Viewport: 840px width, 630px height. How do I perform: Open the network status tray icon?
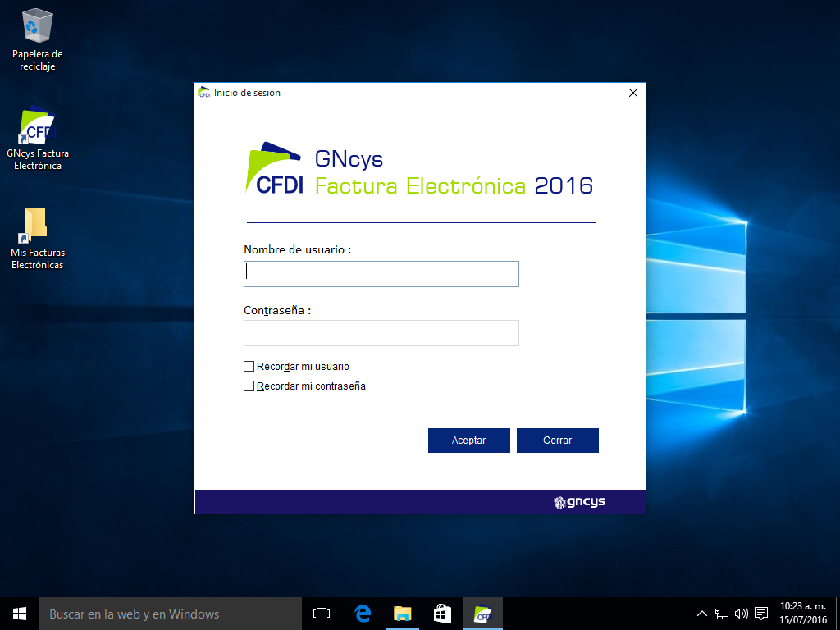click(x=722, y=614)
